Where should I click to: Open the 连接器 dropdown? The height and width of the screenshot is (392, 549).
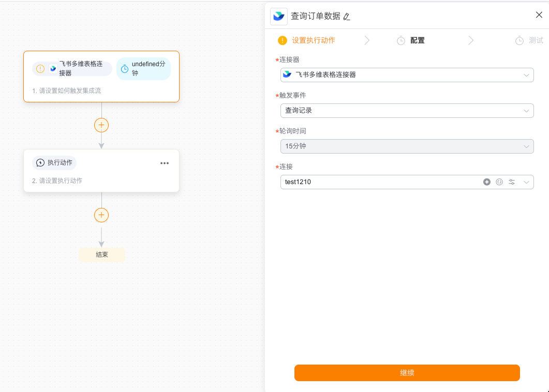point(407,75)
